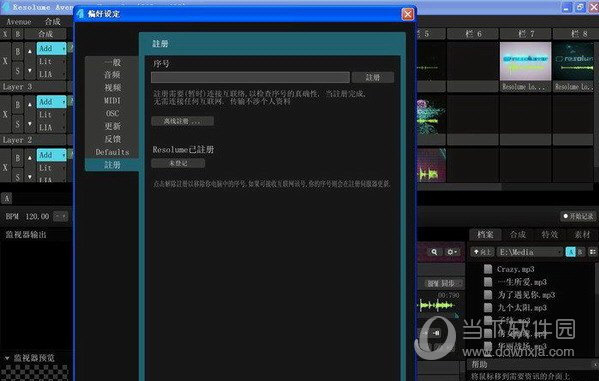Select the 视频 video preferences tab
The image size is (599, 381).
pyautogui.click(x=112, y=88)
